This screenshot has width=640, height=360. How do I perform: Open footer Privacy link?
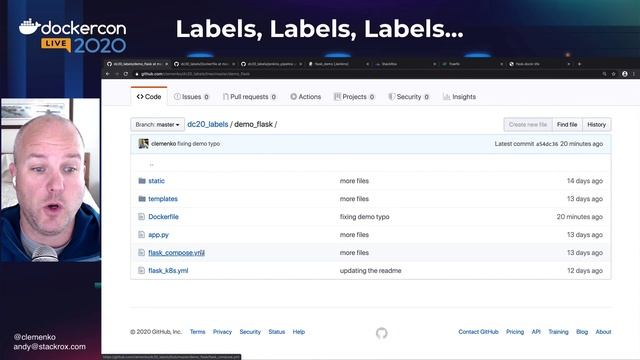point(222,332)
